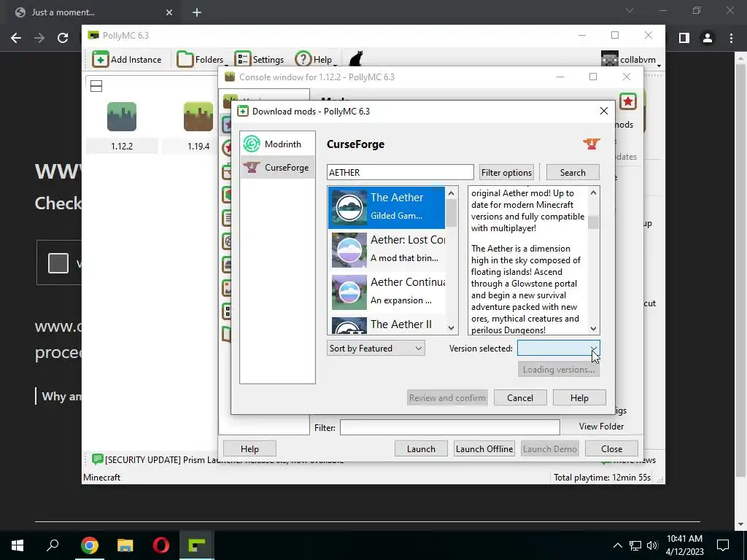Click the black cat icon in PollyMC
The width and height of the screenshot is (747, 560).
tap(356, 60)
